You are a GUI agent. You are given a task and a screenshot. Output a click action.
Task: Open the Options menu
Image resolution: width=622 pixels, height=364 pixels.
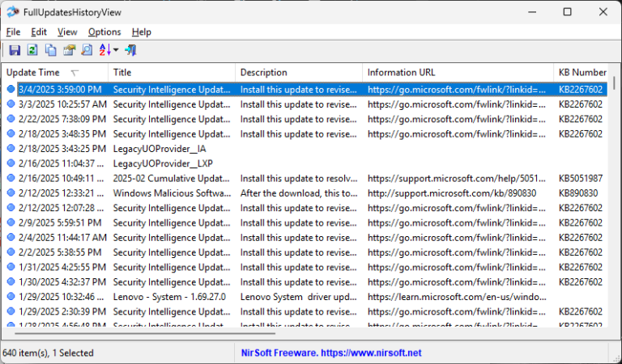[x=104, y=32]
